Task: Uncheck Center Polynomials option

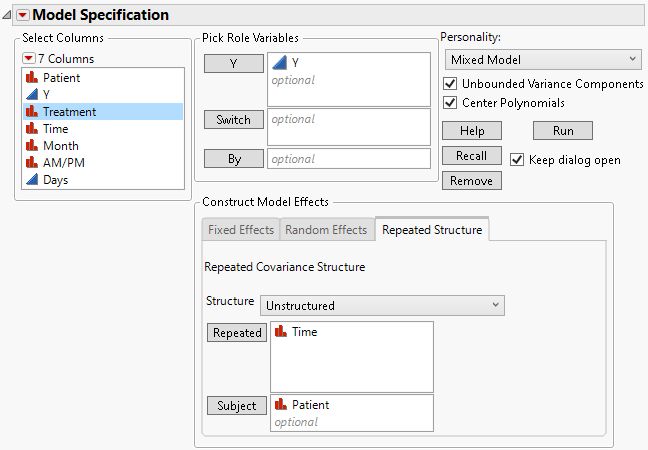Action: click(450, 102)
